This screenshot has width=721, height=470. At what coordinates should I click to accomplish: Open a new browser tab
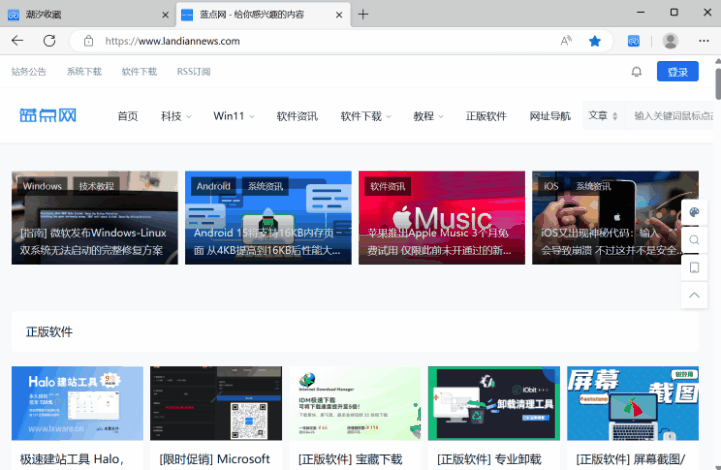[363, 14]
